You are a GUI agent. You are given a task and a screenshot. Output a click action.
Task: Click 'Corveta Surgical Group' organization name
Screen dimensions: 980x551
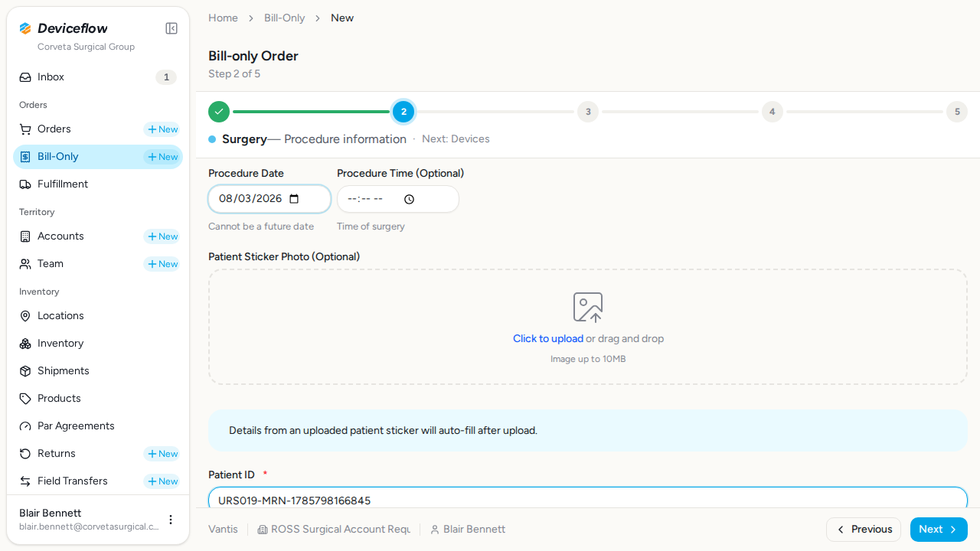coord(86,47)
